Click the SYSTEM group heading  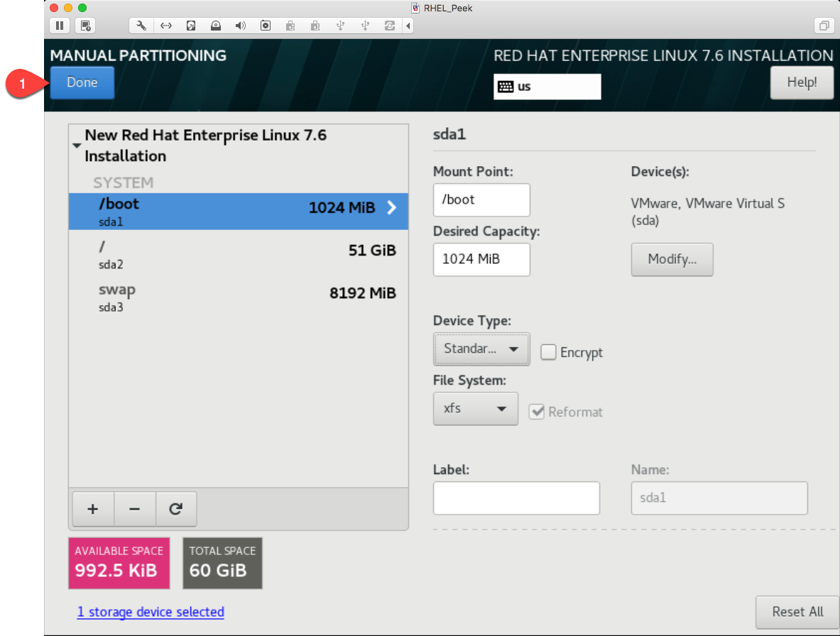click(x=124, y=182)
